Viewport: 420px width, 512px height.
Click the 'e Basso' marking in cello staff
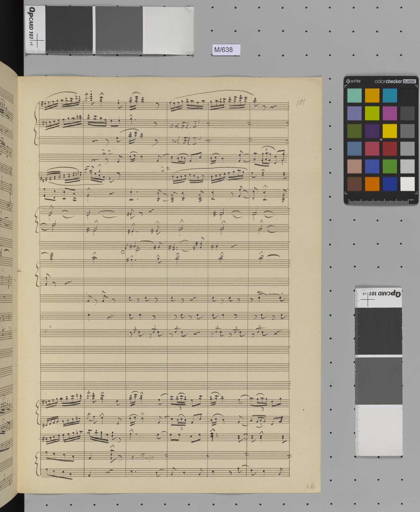[143, 457]
